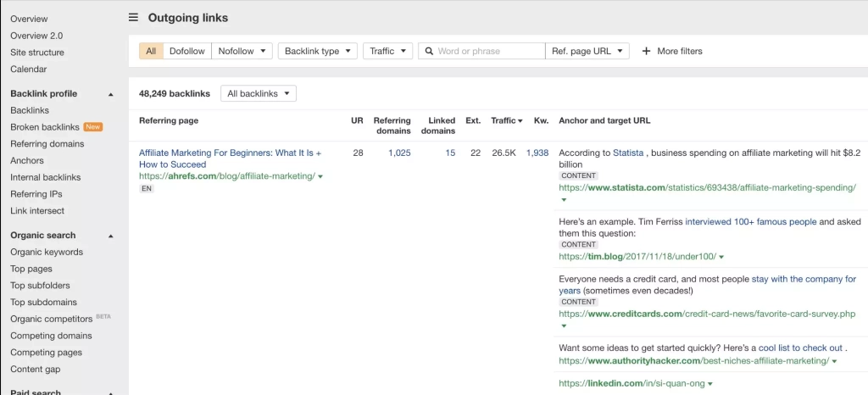The width and height of the screenshot is (868, 395).
Task: Open the Nofollow dropdown
Action: 242,51
